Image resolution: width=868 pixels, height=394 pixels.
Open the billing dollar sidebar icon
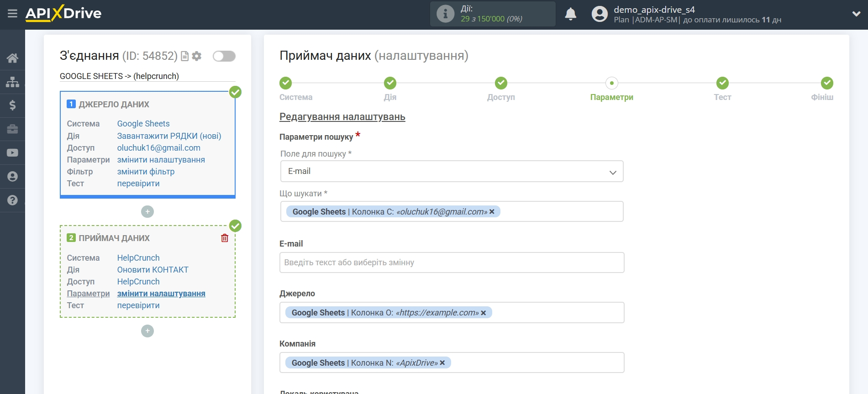(x=12, y=105)
